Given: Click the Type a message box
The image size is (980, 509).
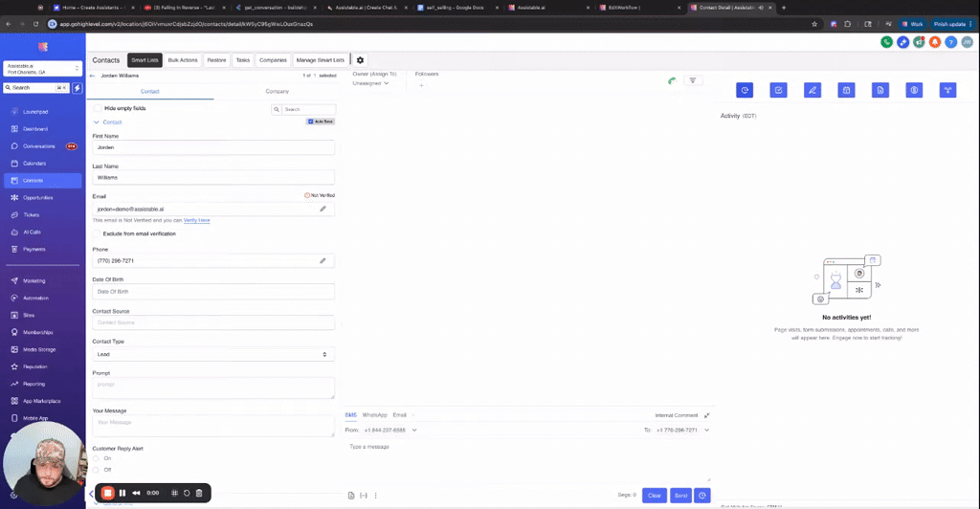Looking at the screenshot, I should [527, 461].
